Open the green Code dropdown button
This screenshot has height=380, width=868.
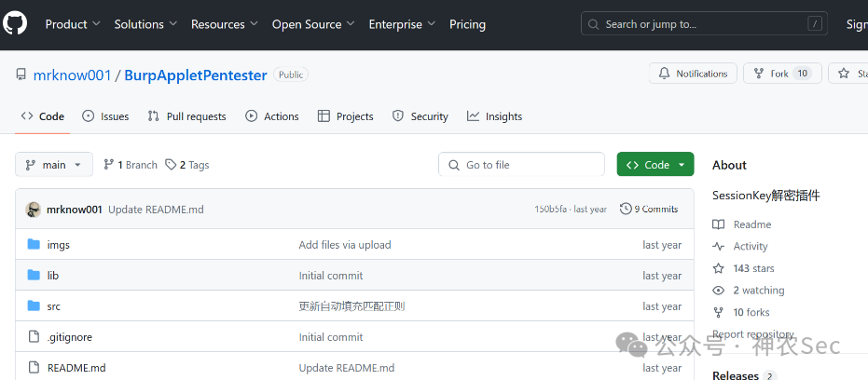655,165
